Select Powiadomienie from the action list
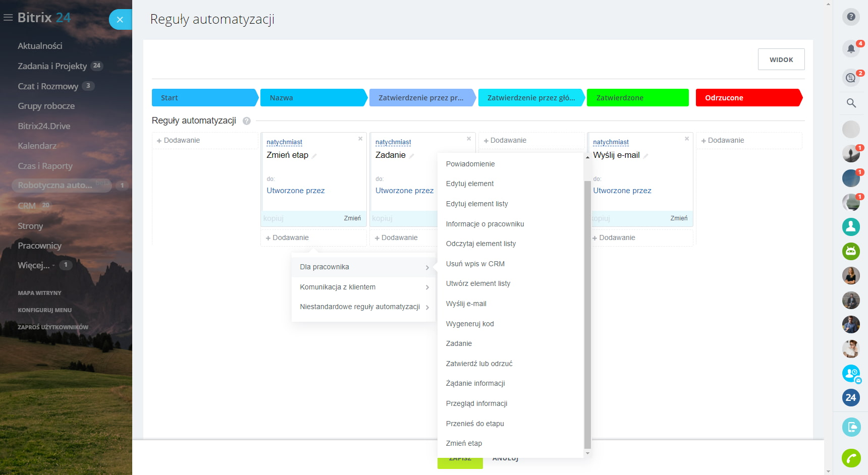Viewport: 868px width, 475px height. coord(470,164)
